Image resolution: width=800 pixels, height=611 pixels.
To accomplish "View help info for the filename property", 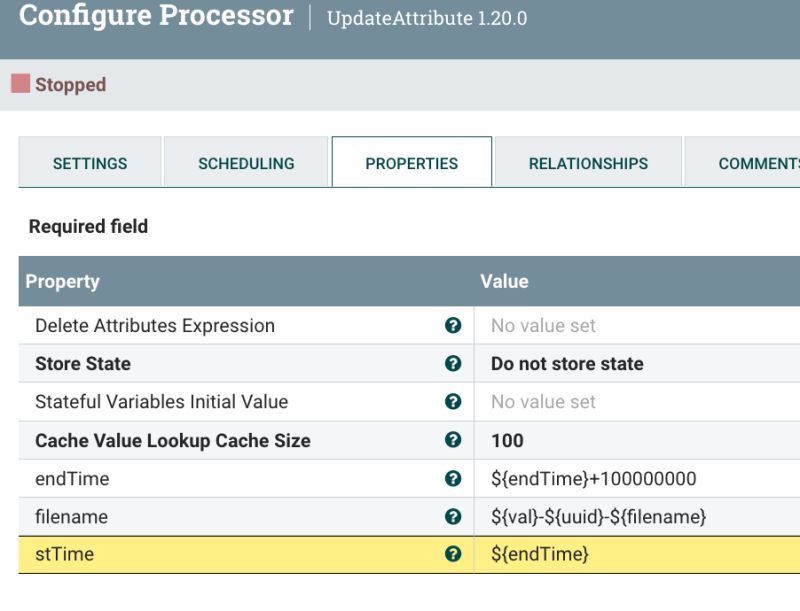I will 452,516.
